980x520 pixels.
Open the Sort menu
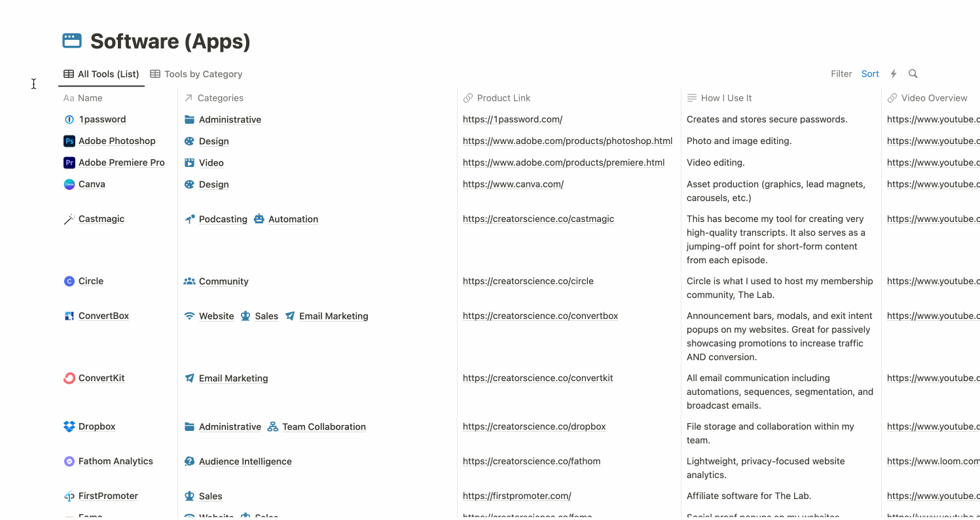tap(870, 74)
